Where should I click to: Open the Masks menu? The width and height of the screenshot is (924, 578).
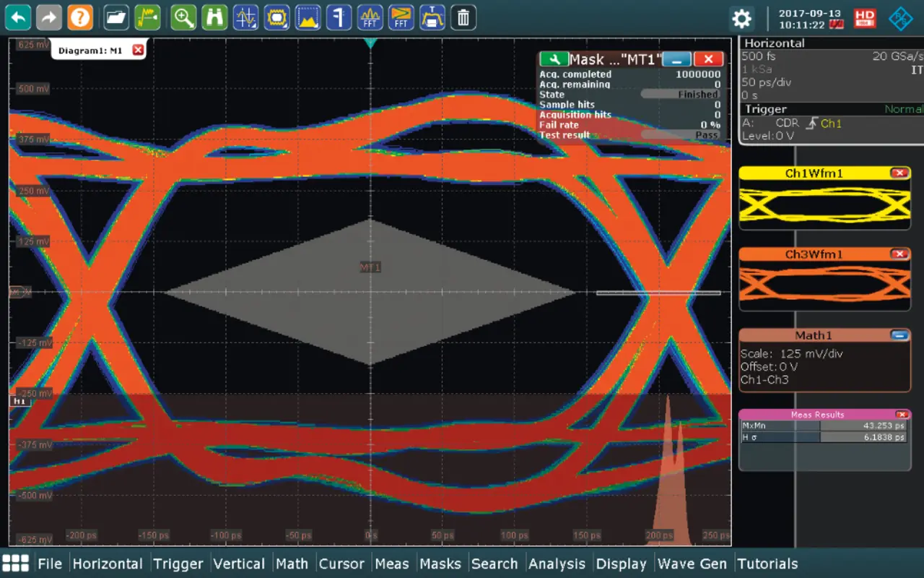coord(440,564)
